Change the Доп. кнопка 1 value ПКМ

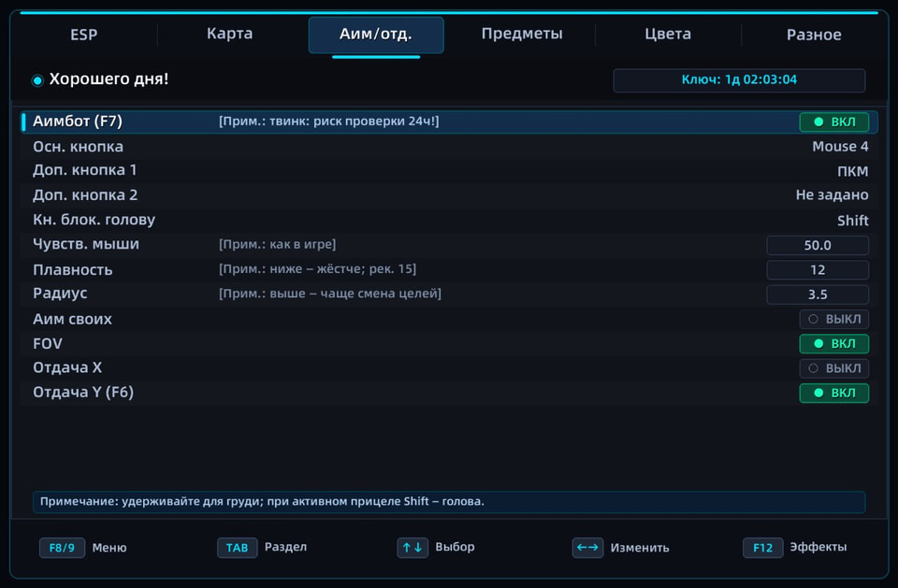click(853, 171)
